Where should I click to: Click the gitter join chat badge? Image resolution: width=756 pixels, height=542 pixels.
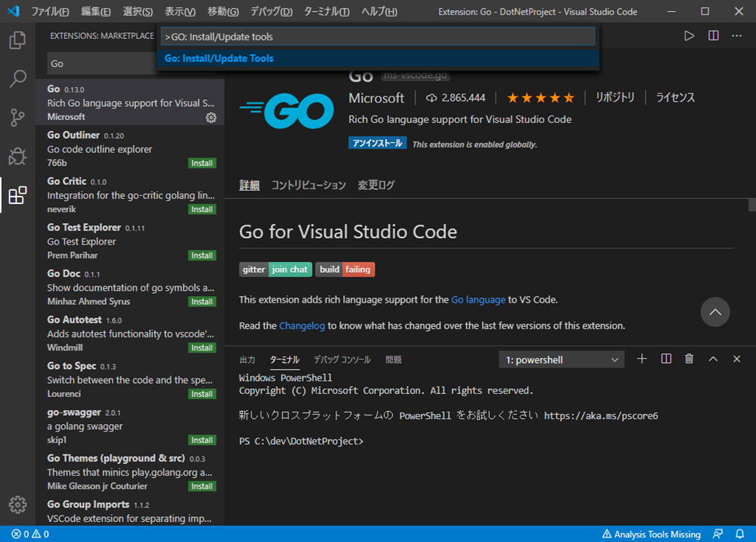tap(275, 270)
